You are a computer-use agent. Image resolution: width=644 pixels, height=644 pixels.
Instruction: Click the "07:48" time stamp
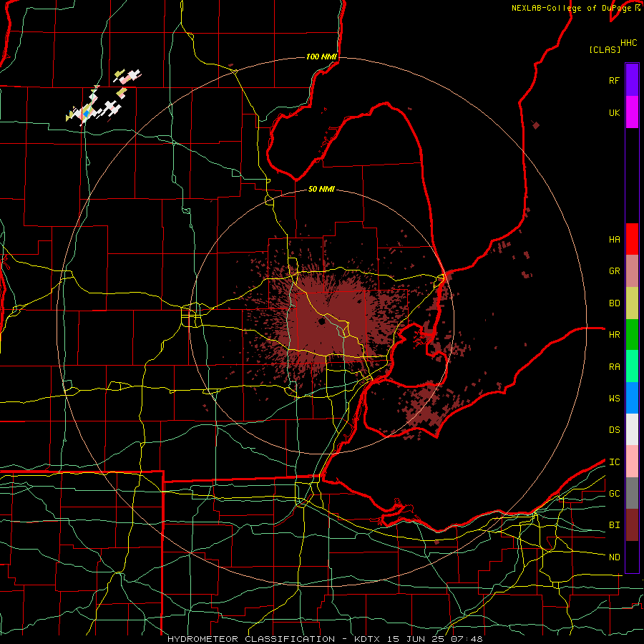coord(466,639)
